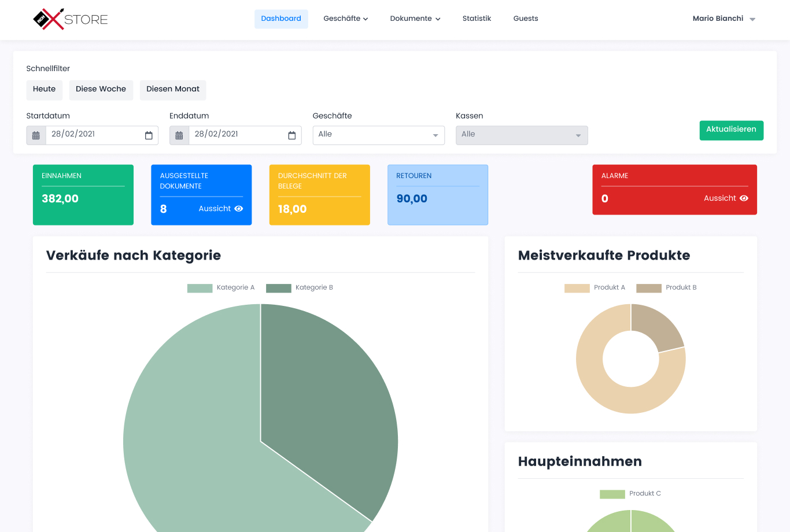Viewport: 790px width, 532px height.
Task: Open the Guests page
Action: point(526,19)
